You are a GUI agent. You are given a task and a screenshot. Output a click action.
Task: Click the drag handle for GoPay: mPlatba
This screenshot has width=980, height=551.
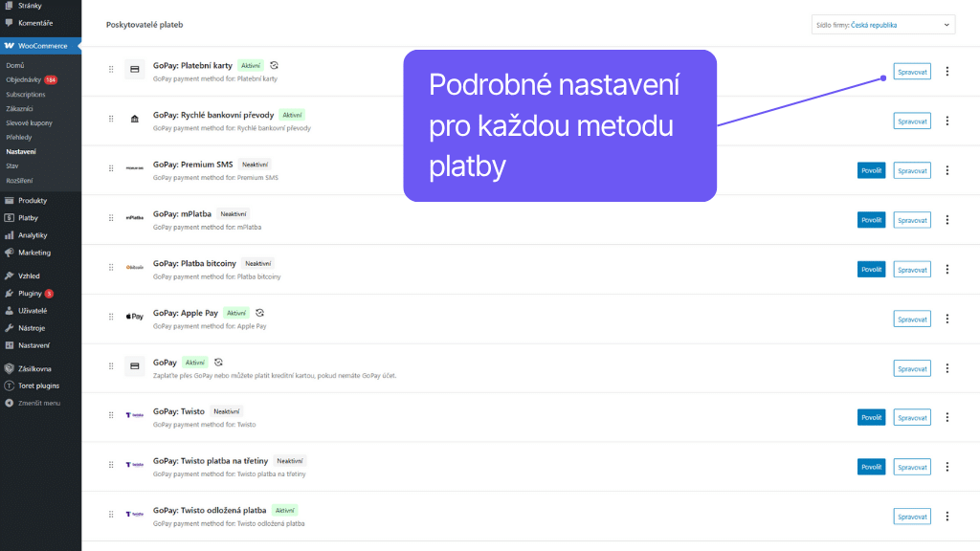coord(111,219)
